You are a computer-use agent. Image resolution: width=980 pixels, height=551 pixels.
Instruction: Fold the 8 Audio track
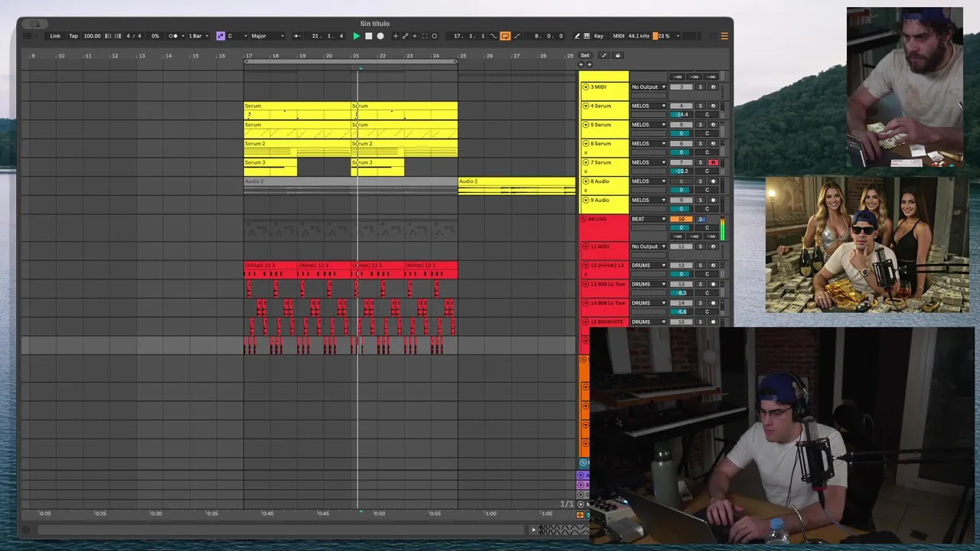coord(586,181)
